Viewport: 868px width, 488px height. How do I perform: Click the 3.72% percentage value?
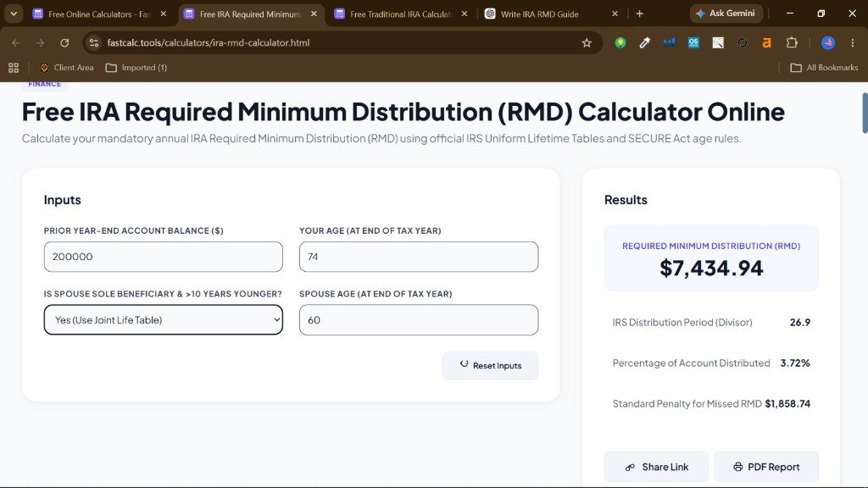pos(795,363)
